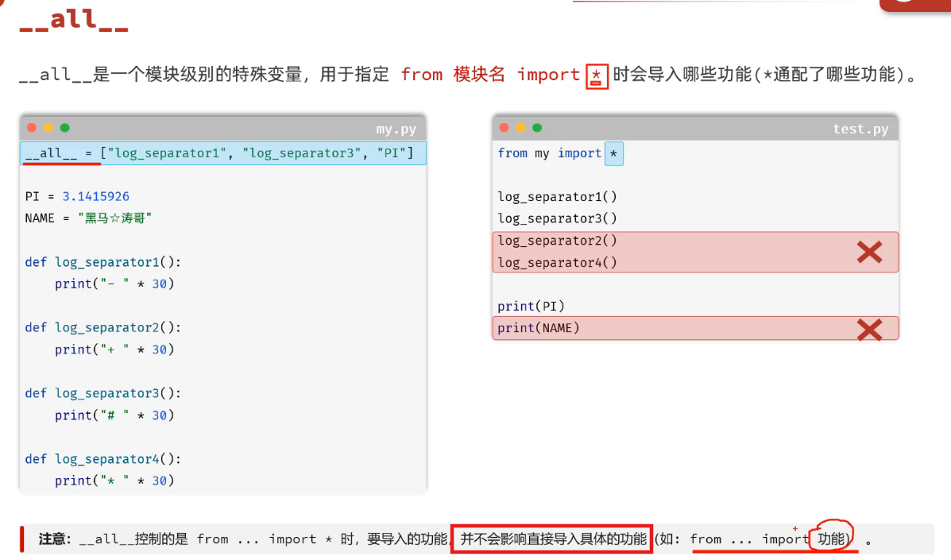Click the log_separator4() call in test.py
The width and height of the screenshot is (951, 560).
pyautogui.click(x=558, y=262)
